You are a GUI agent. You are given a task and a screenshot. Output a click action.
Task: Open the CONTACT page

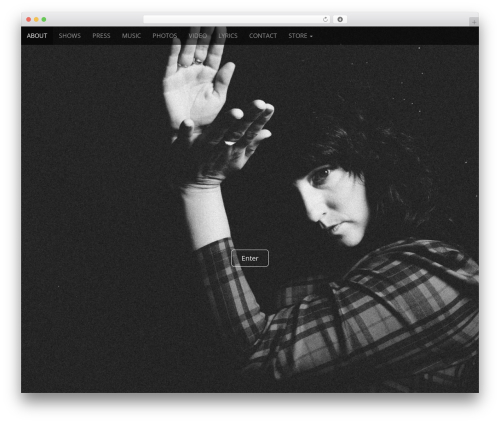pos(263,36)
